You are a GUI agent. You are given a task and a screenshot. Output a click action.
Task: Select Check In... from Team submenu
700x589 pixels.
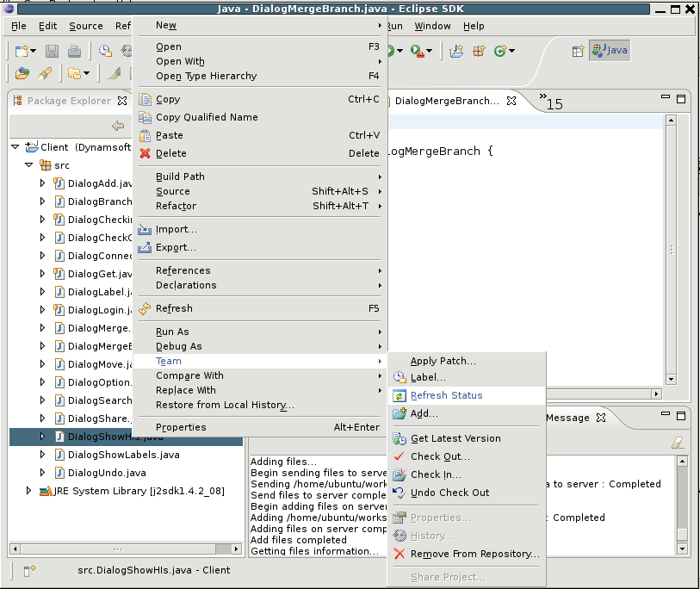coord(436,474)
